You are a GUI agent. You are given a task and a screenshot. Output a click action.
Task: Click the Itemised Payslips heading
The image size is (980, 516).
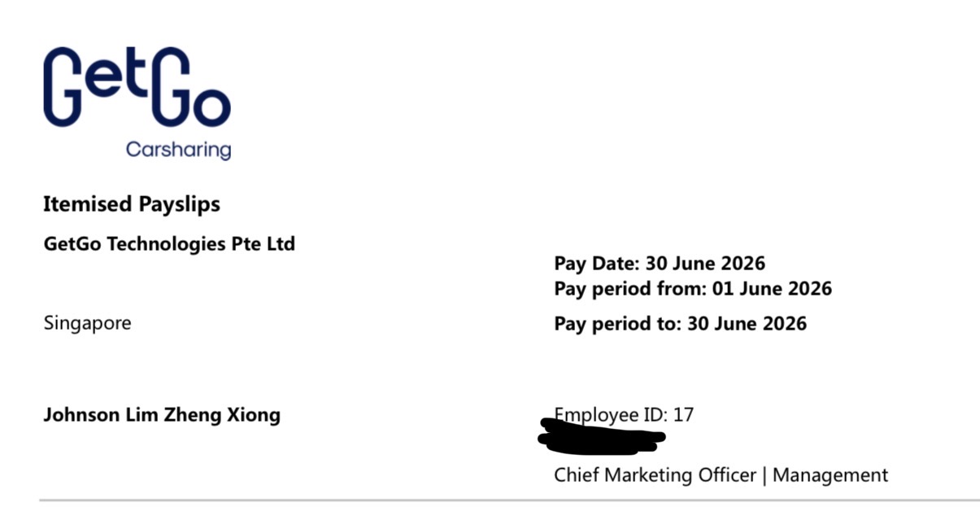132,204
